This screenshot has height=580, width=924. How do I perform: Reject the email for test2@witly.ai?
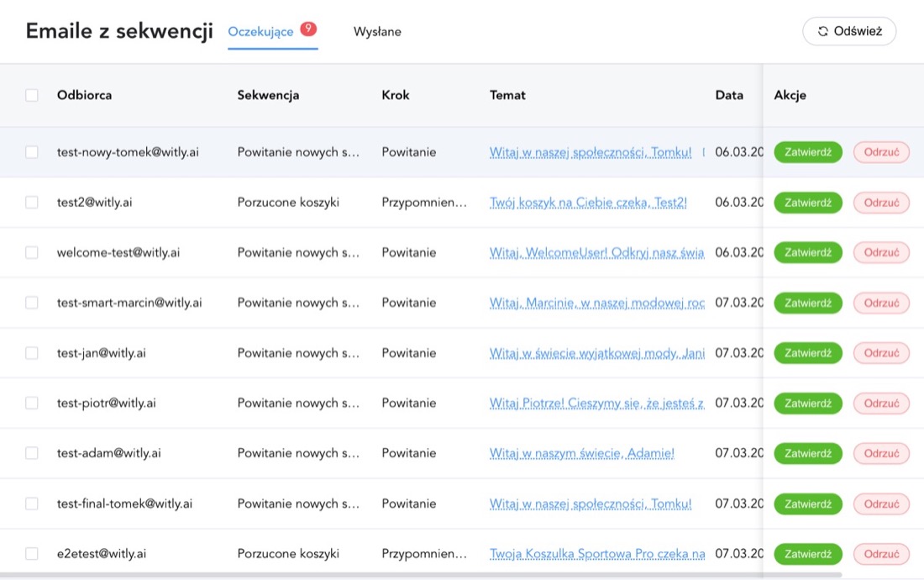(881, 203)
